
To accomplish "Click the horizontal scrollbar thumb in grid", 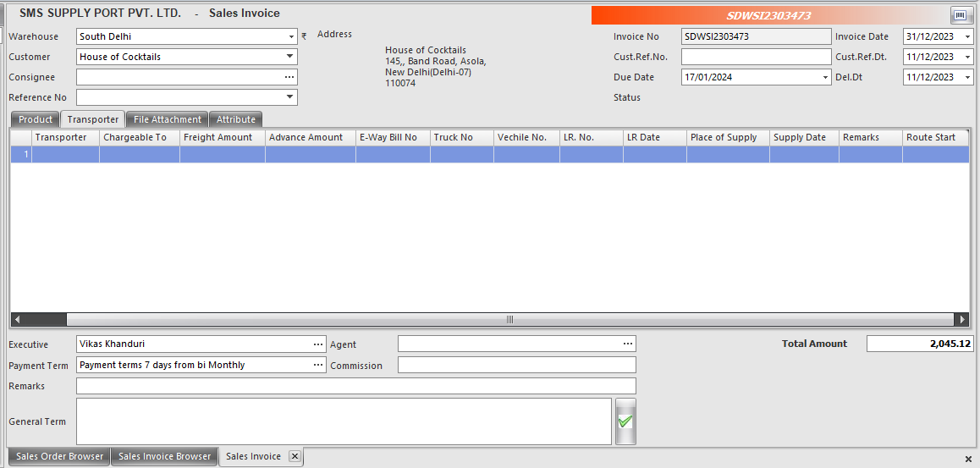I will click(509, 320).
